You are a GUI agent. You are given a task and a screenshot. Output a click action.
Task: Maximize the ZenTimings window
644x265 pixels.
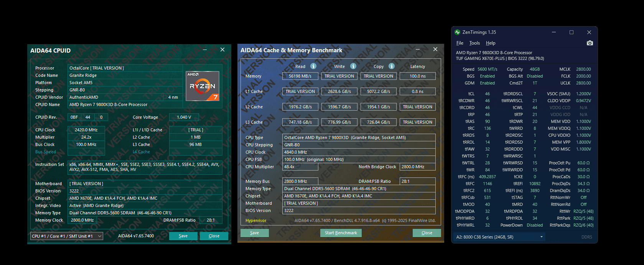(x=572, y=32)
